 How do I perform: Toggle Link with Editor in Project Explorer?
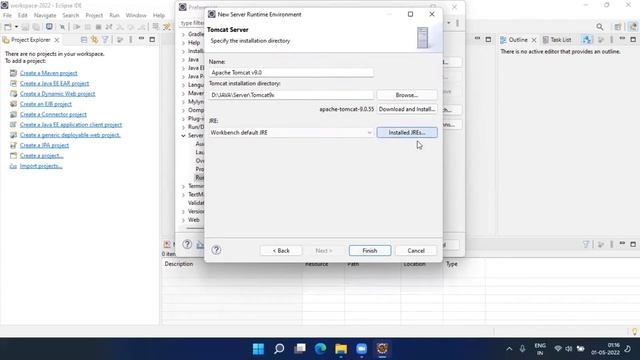tap(94, 40)
